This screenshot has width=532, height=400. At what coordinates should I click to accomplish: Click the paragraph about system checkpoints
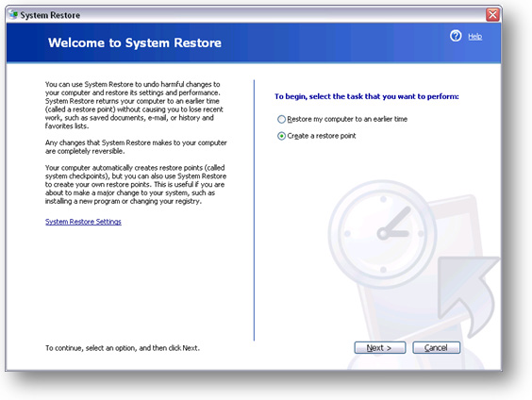(136, 184)
